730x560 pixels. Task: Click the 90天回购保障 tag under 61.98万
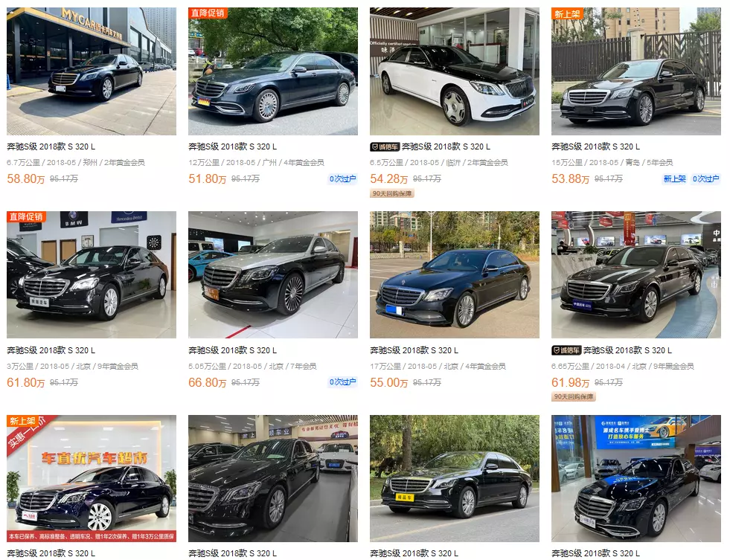click(x=574, y=396)
